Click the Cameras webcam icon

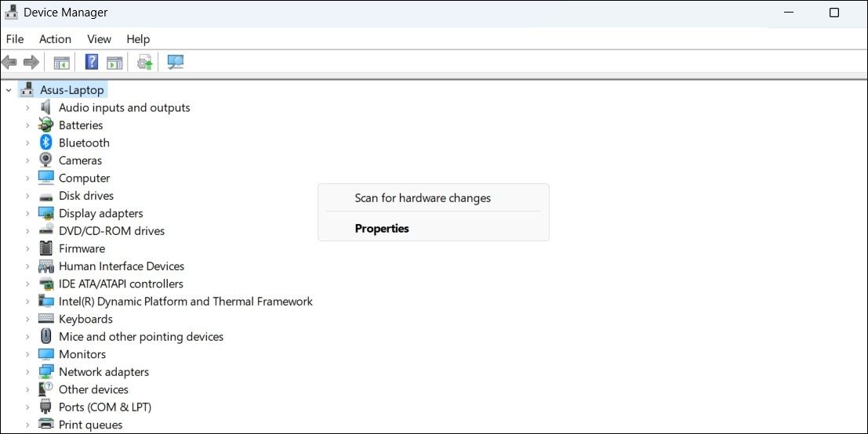46,161
